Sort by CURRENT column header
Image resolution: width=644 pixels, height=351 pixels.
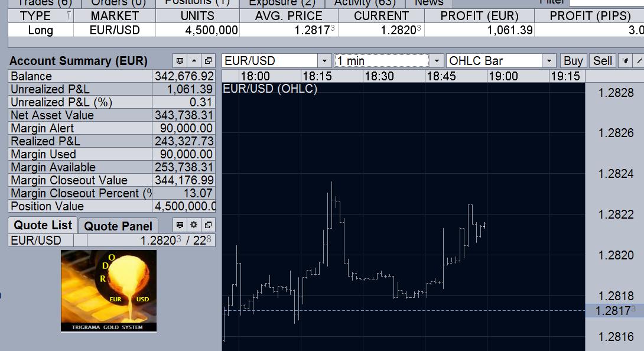pos(381,16)
